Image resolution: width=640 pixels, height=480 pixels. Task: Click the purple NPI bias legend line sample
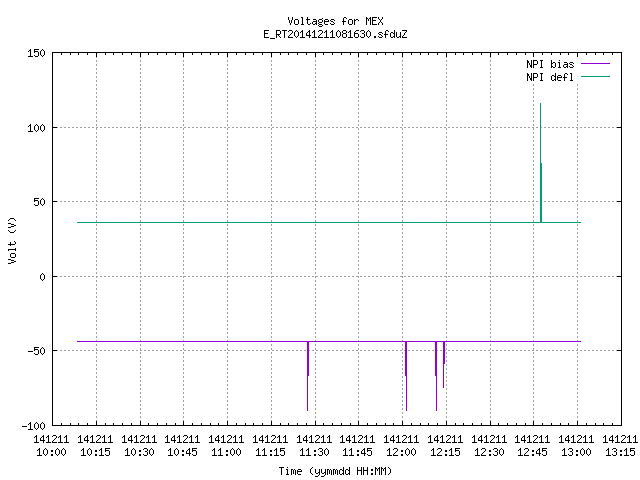click(595, 64)
